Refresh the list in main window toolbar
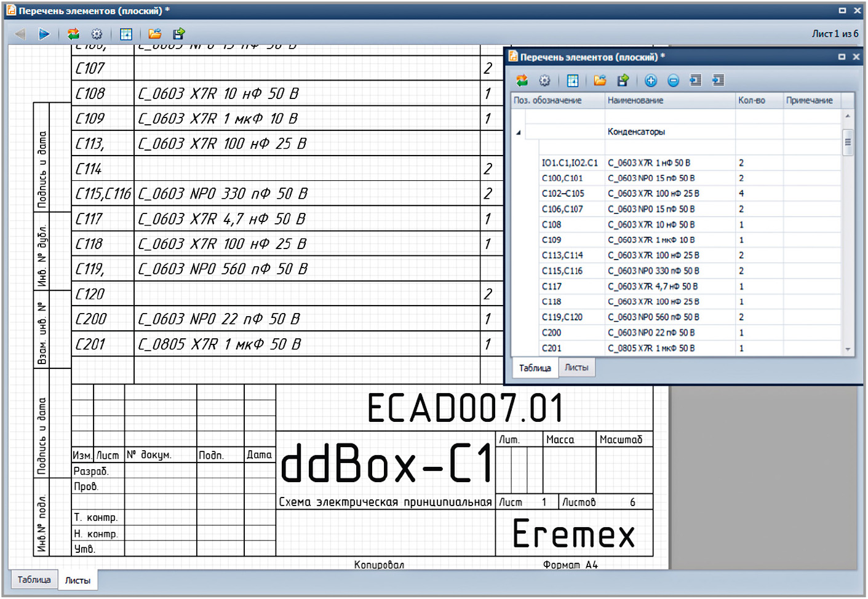This screenshot has height=599, width=868. click(x=73, y=34)
